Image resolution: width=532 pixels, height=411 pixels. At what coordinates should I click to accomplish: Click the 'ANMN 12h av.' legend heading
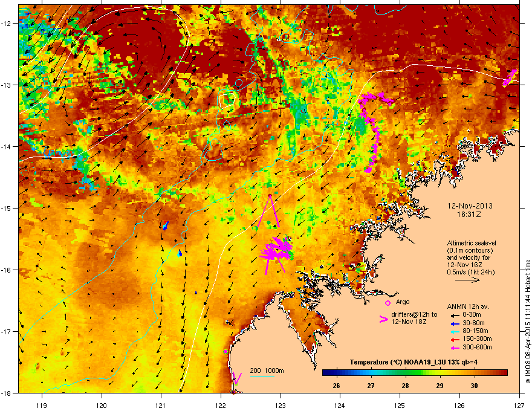[x=468, y=307]
